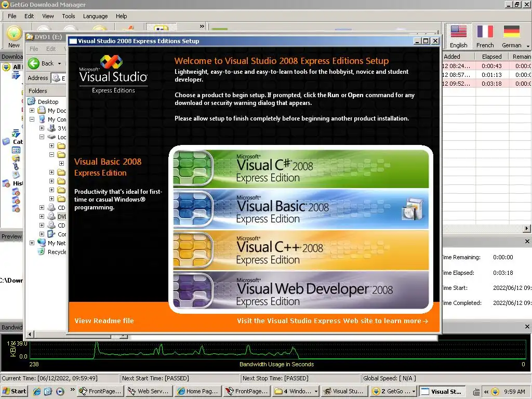Screen dimensions: 532x399
Task: Click the Explorer horizontal scrollbar left arrow
Action: [x=30, y=335]
